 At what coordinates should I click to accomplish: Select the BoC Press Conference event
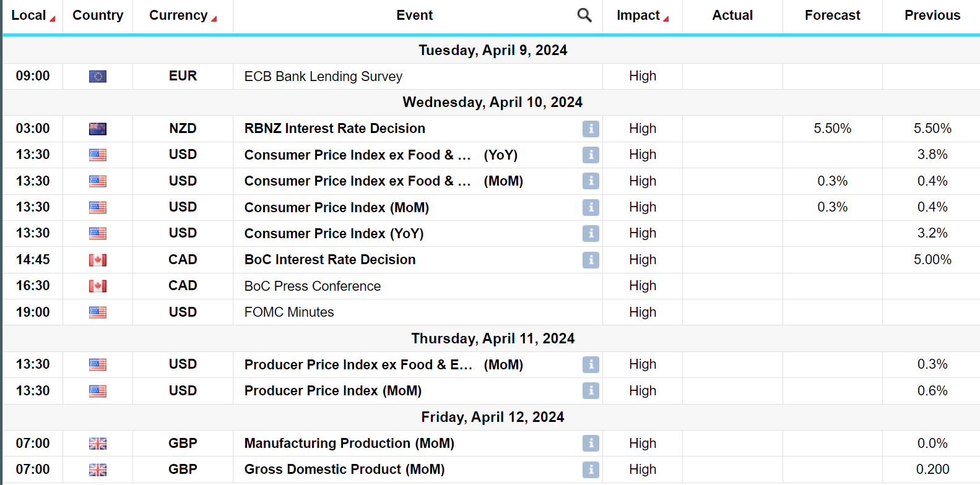(x=313, y=286)
